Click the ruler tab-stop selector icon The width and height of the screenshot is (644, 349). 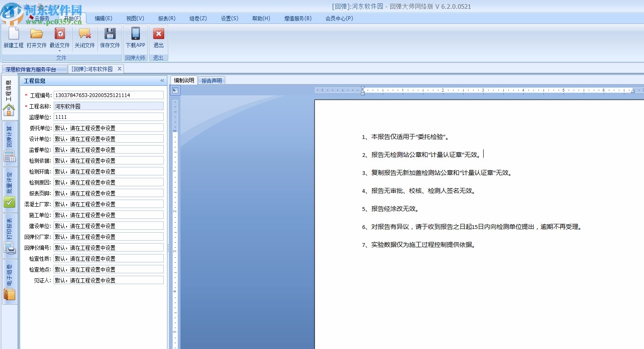[175, 90]
